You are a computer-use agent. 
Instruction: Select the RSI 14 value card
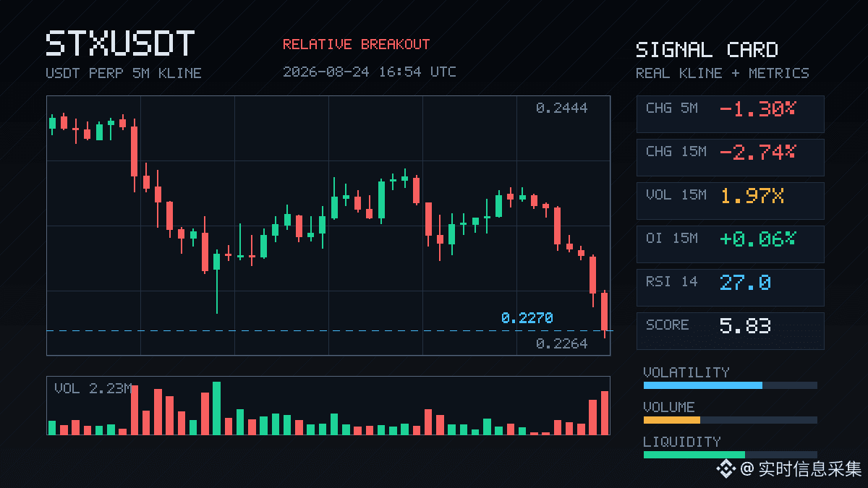[x=730, y=287]
